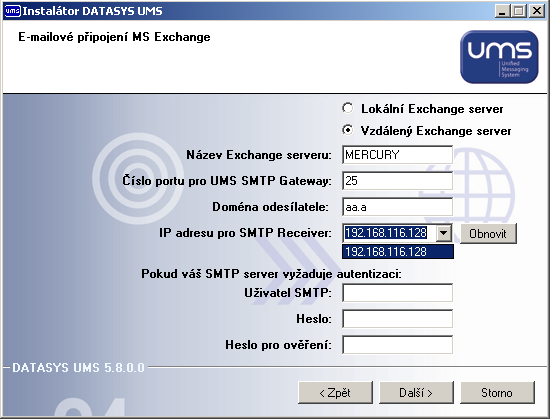Click the IP adresu pro SMTP Receiver combo box

(x=397, y=233)
